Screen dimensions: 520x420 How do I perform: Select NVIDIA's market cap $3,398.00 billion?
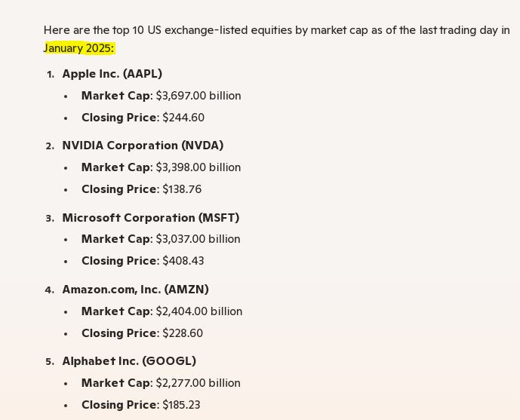click(198, 167)
